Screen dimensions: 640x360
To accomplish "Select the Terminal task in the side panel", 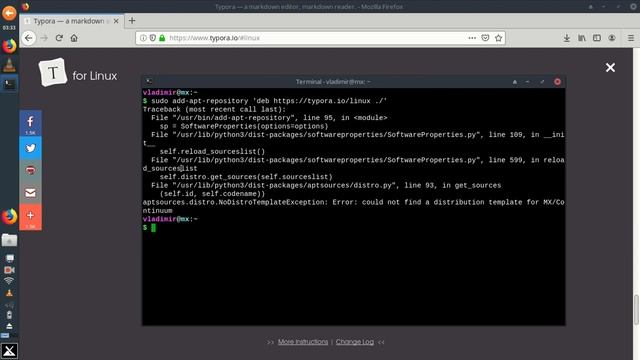I will click(9, 84).
